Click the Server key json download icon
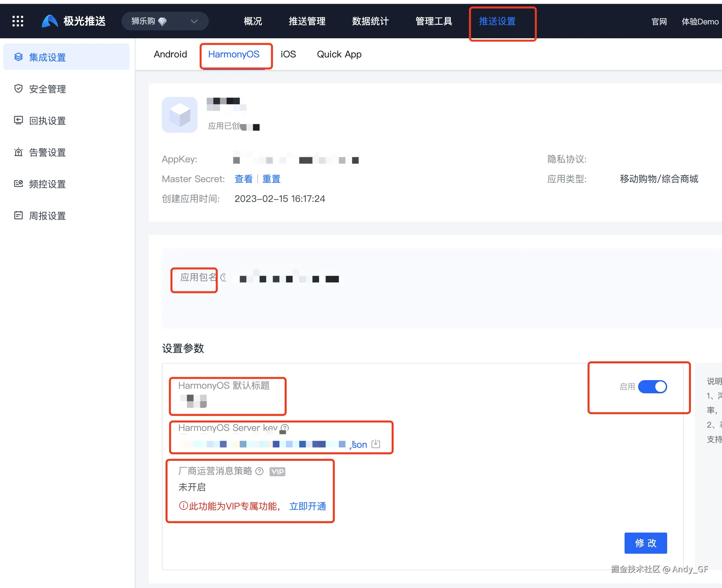Viewport: 722px width, 588px height. pyautogui.click(x=376, y=444)
